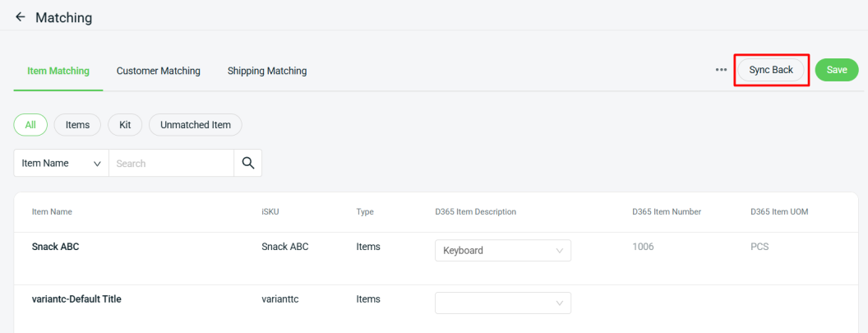Go to the Shipping Matching tab

[x=267, y=71]
